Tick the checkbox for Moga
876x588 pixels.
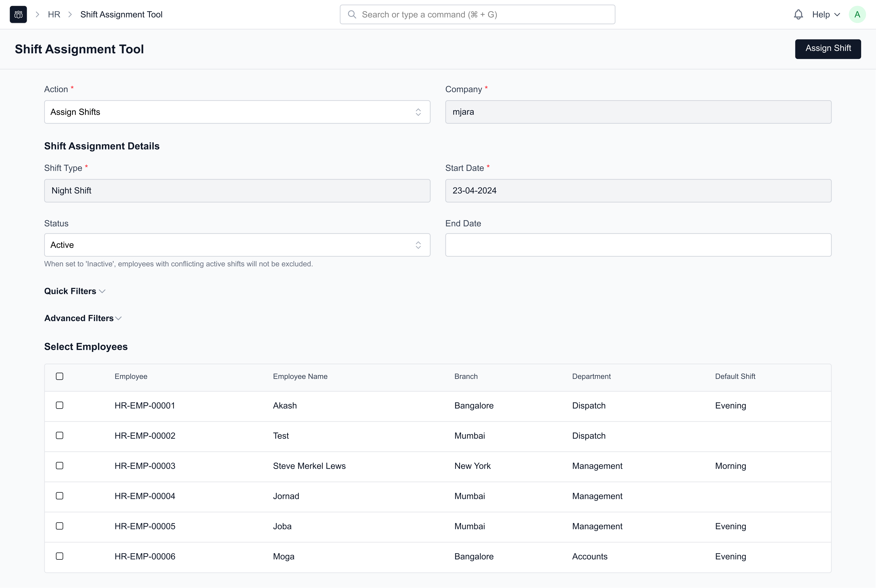60,556
